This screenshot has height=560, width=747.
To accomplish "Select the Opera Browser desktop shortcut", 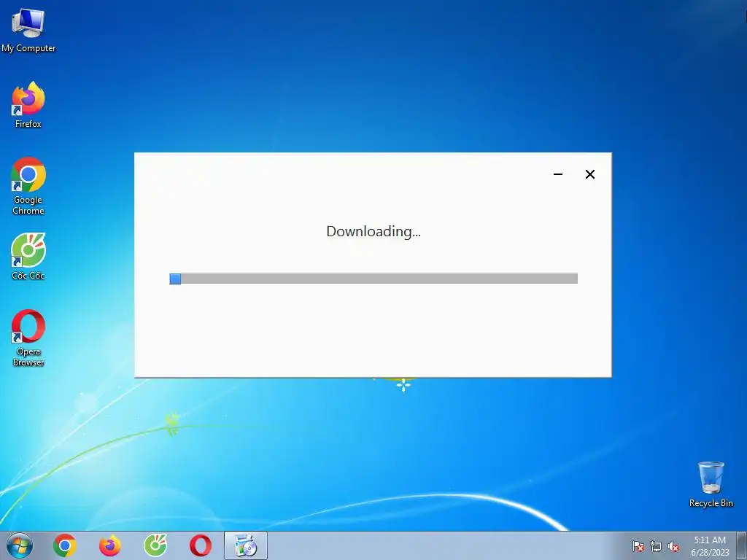I will (28, 338).
